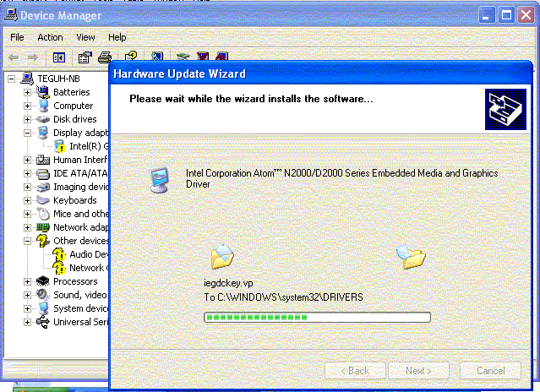
Task: Click the Print toolbar icon
Action: click(x=105, y=57)
